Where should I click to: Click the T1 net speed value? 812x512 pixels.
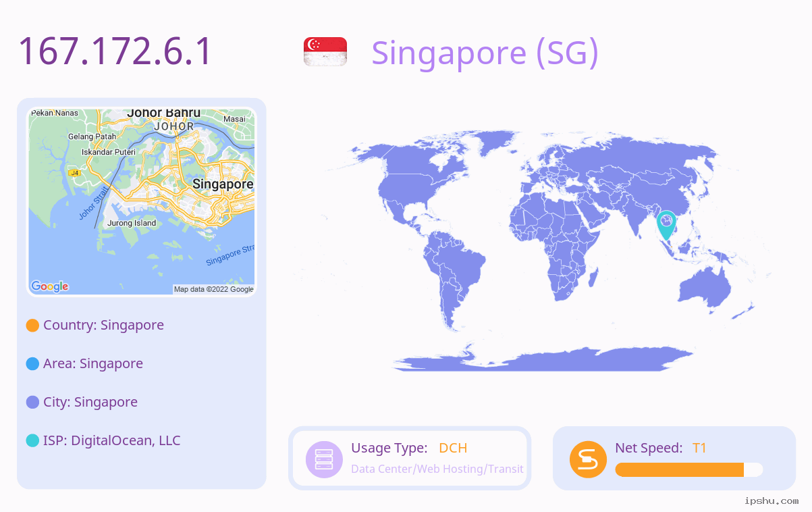point(699,448)
